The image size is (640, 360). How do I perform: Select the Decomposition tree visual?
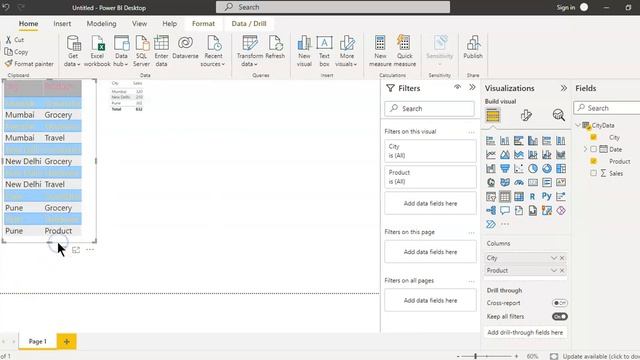[x=491, y=211]
